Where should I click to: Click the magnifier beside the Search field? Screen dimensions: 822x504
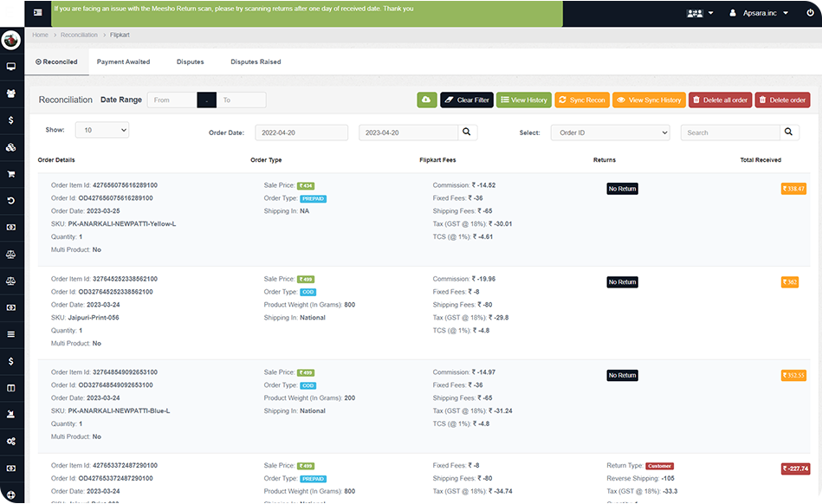[x=788, y=132]
